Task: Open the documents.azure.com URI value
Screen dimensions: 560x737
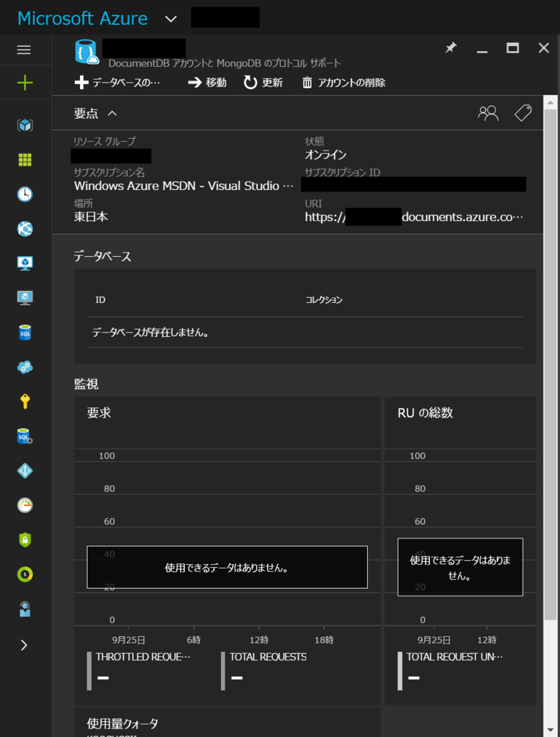Action: tap(414, 217)
